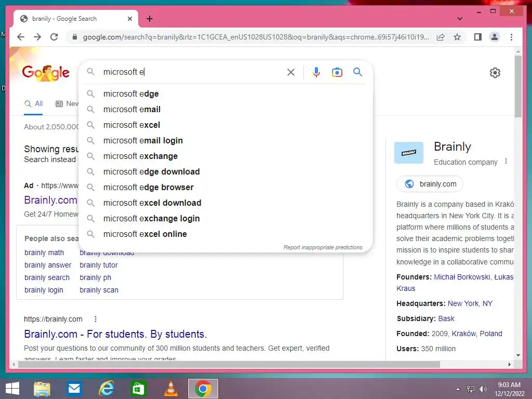The height and width of the screenshot is (399, 532).
Task: Open related search brainly search
Action: 47,277
